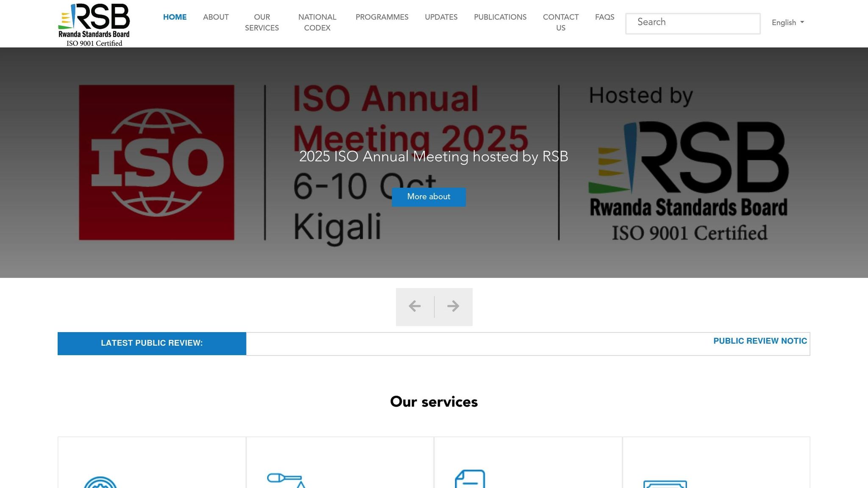Image resolution: width=868 pixels, height=488 pixels.
Task: Select the FAQS menu item
Action: 604,17
